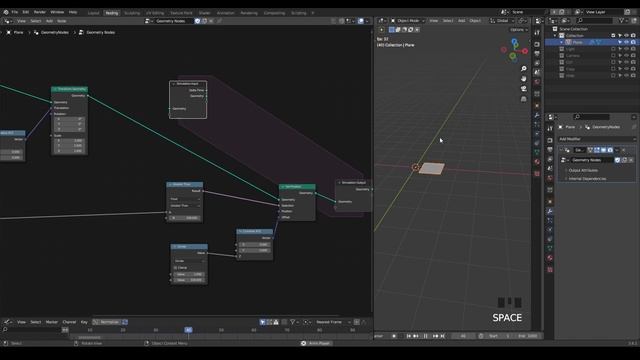Viewport: 640px width, 360px height.
Task: Pause animation playback
Action: coord(425,336)
